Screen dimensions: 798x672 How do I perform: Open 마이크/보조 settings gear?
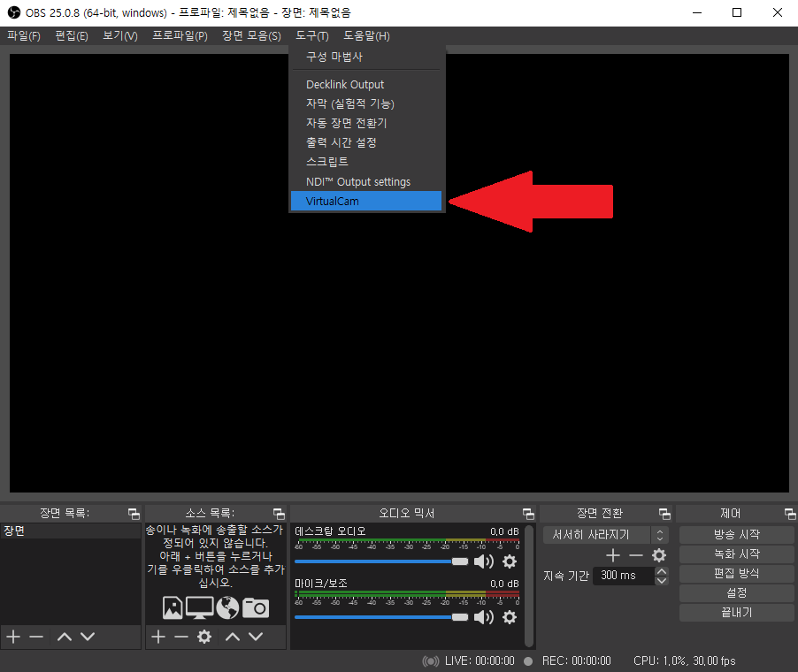coord(510,617)
